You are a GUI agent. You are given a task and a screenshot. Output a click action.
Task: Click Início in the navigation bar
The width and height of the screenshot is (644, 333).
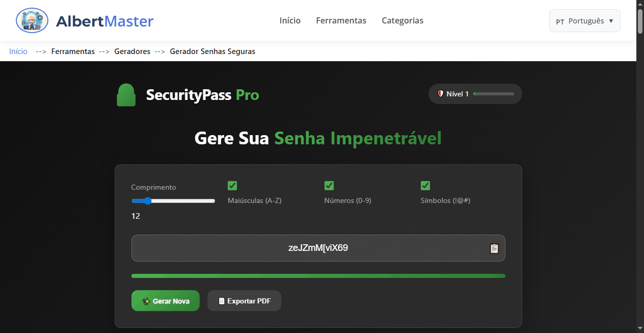tap(289, 20)
